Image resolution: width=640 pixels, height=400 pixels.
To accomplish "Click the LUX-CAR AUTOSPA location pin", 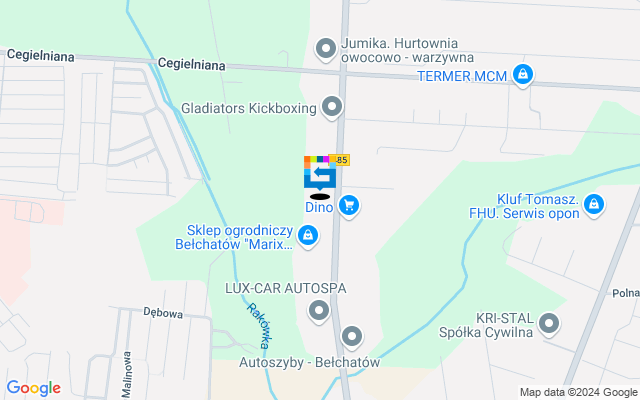I will [x=319, y=311].
